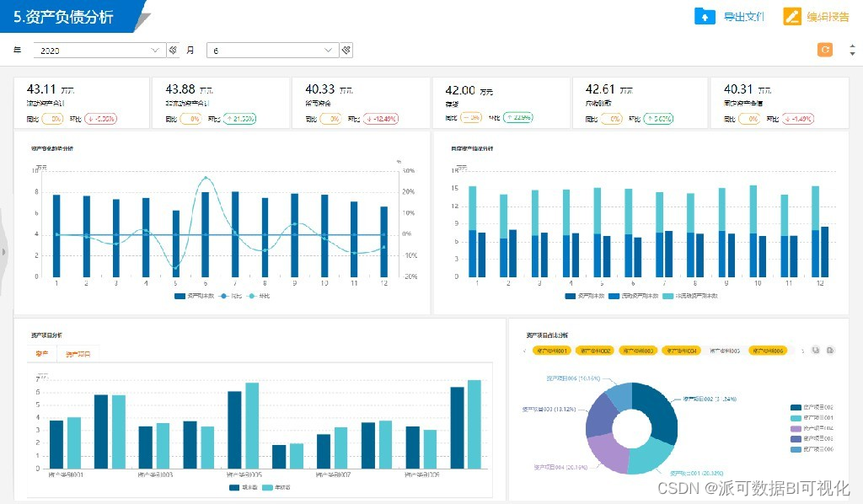The height and width of the screenshot is (504, 863).
Task: Click the orange refresh icon button
Action: pyautogui.click(x=825, y=50)
